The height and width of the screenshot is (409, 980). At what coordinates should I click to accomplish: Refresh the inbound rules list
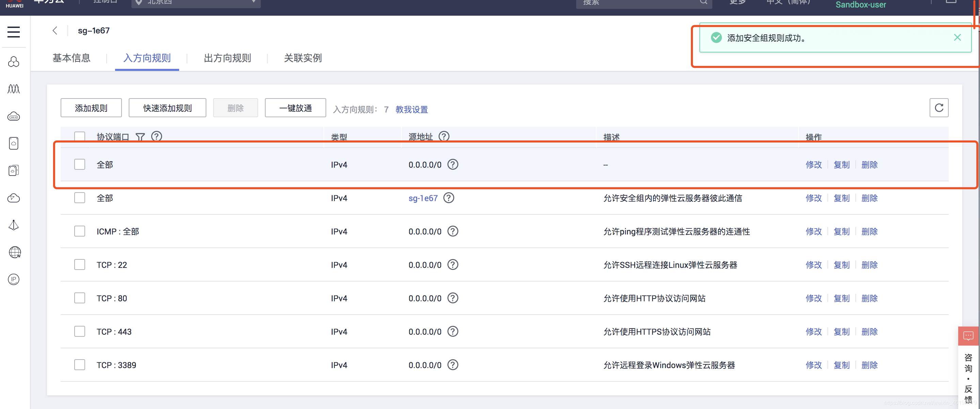tap(938, 108)
